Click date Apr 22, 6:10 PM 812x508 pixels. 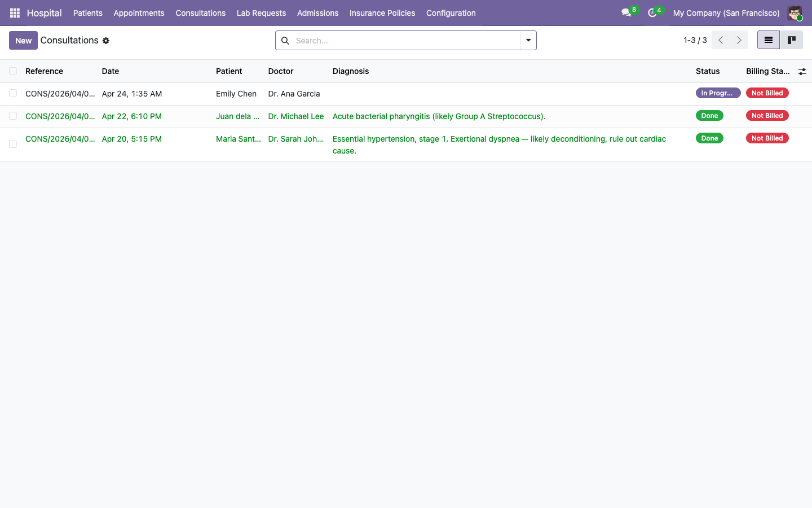(x=132, y=116)
